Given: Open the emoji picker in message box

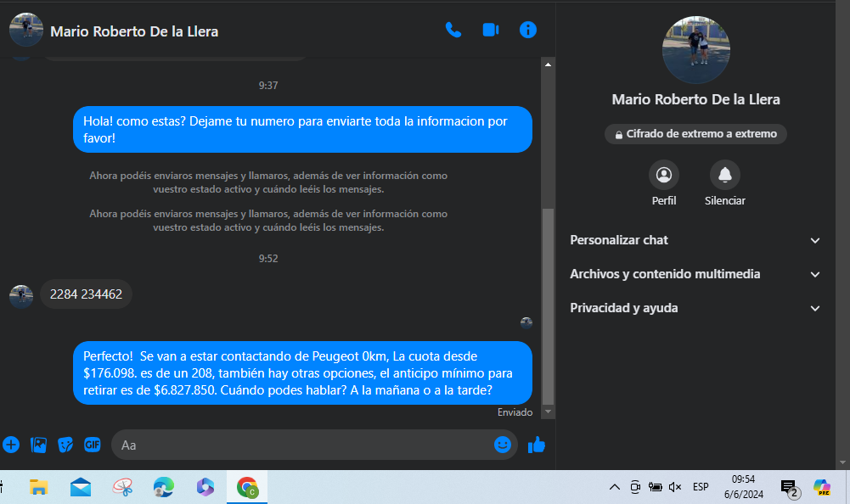Looking at the screenshot, I should pyautogui.click(x=503, y=445).
